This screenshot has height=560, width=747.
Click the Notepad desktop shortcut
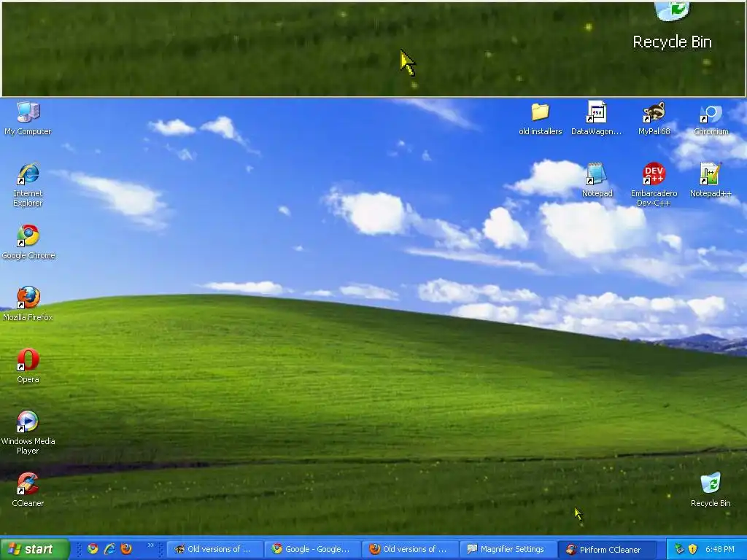(597, 181)
